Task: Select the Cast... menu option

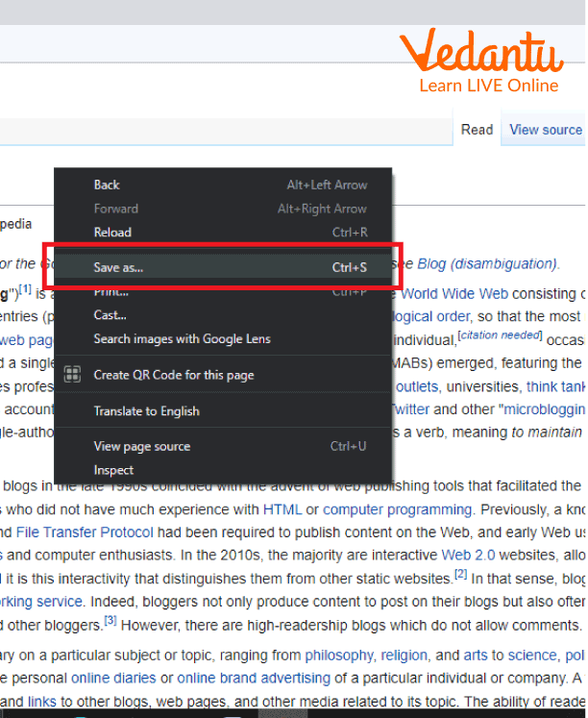Action: pos(110,315)
